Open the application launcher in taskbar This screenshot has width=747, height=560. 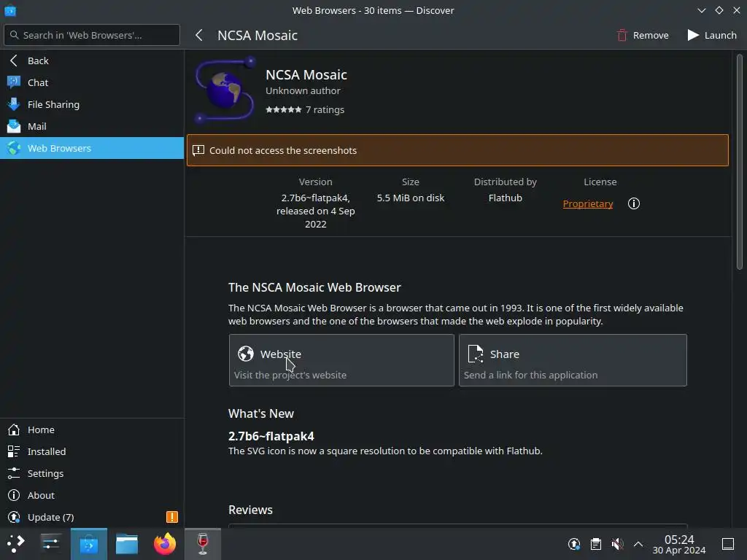16,544
